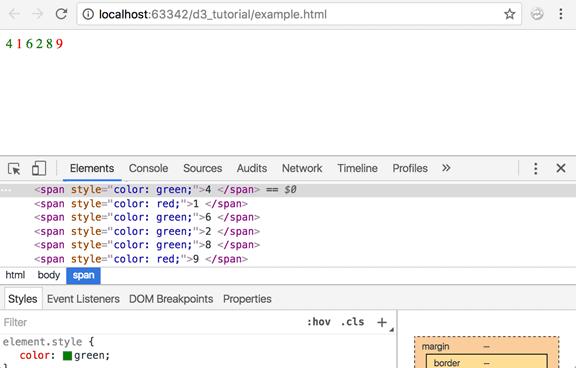Click the green number 4 on the page
Image resolution: width=576 pixels, height=368 pixels.
tap(9, 44)
